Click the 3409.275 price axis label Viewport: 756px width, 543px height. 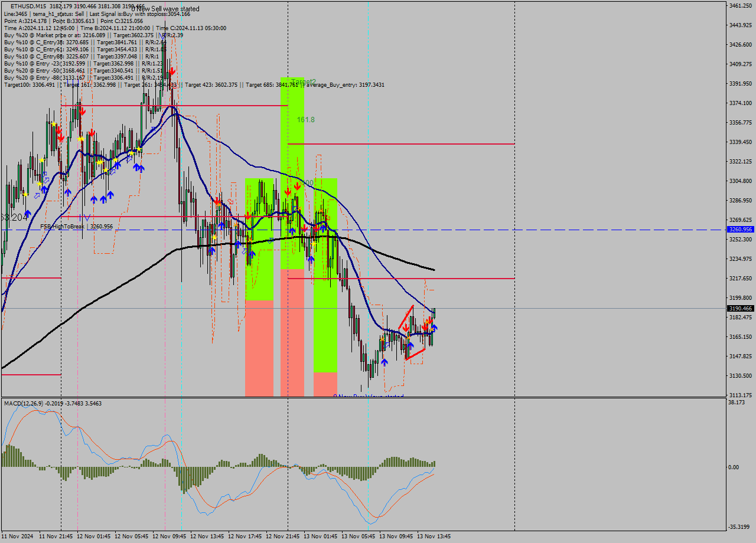[740, 64]
